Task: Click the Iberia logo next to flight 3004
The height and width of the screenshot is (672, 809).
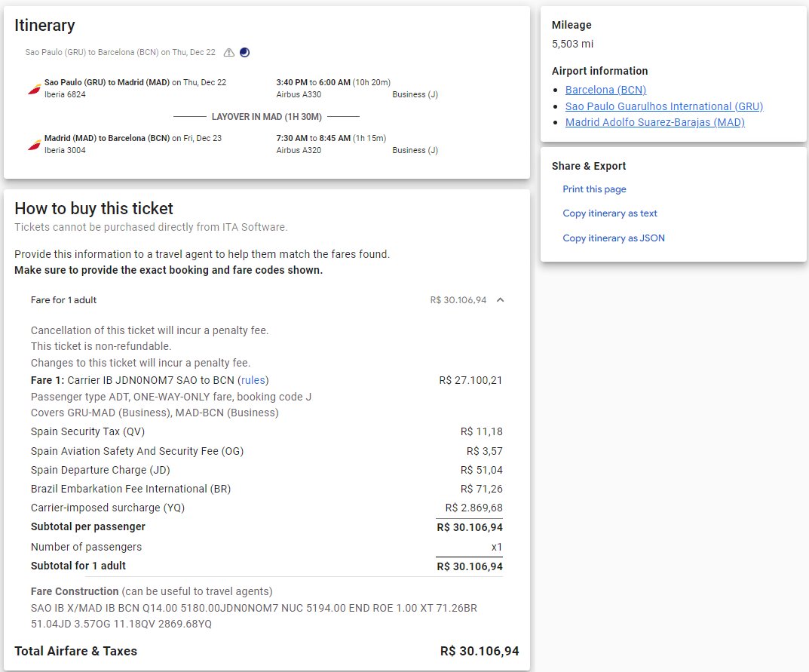Action: coord(34,145)
